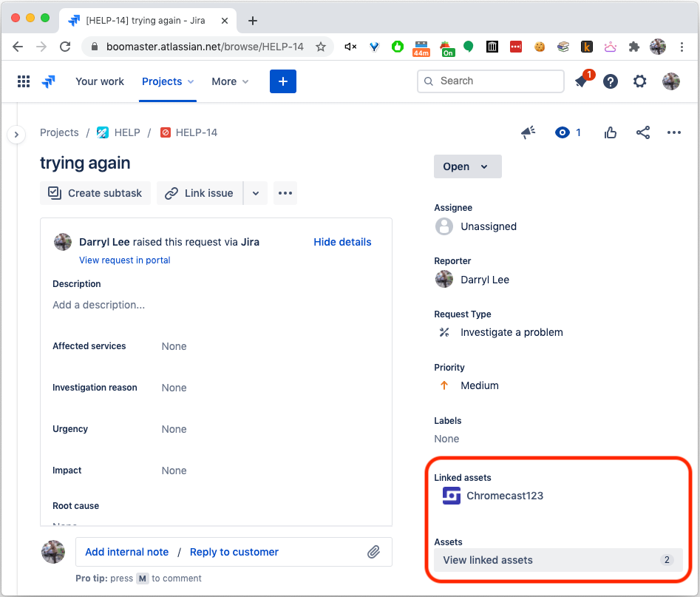Click the attachment paperclip icon
The image size is (700, 597).
click(x=374, y=552)
